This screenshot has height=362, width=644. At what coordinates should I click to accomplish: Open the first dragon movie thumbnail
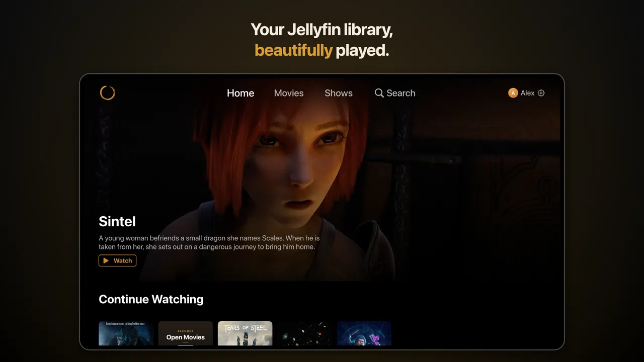pyautogui.click(x=126, y=333)
